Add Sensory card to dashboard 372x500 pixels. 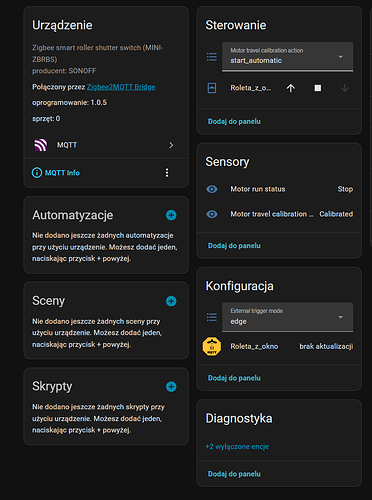234,246
